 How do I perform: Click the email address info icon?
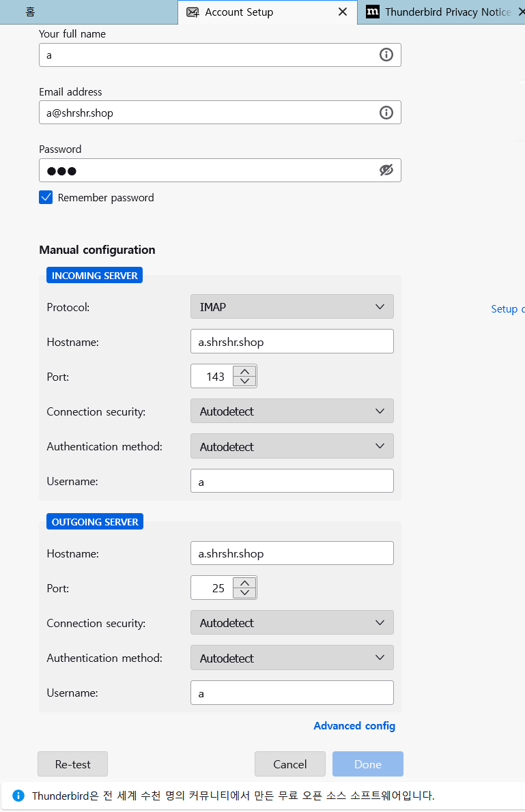pos(386,113)
